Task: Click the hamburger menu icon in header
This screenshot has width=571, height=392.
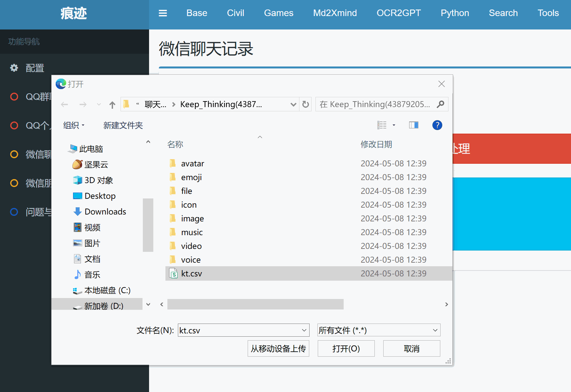Action: (x=163, y=13)
